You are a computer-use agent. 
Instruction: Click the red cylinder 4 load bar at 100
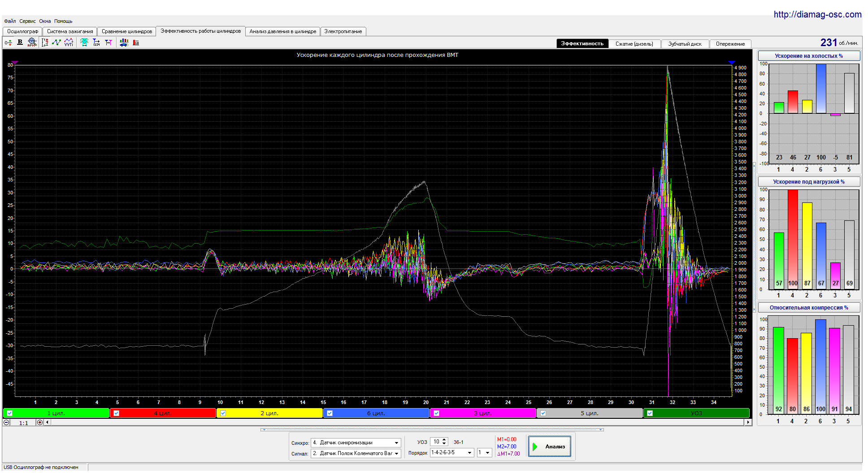[x=793, y=239]
